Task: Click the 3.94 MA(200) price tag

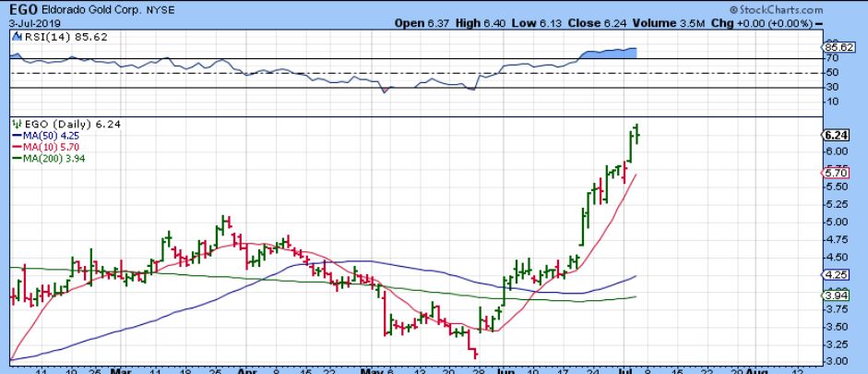Action: point(834,296)
